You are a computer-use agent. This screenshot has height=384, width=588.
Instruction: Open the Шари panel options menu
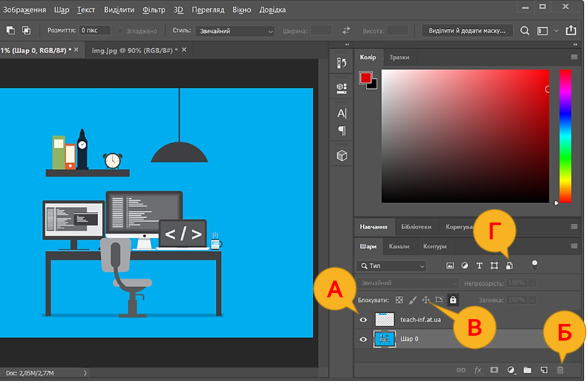(x=574, y=246)
